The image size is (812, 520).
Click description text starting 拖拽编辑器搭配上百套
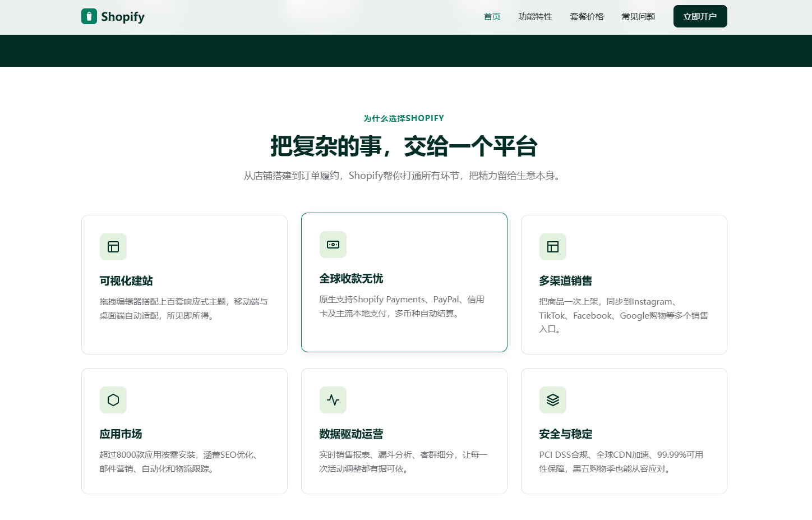184,309
